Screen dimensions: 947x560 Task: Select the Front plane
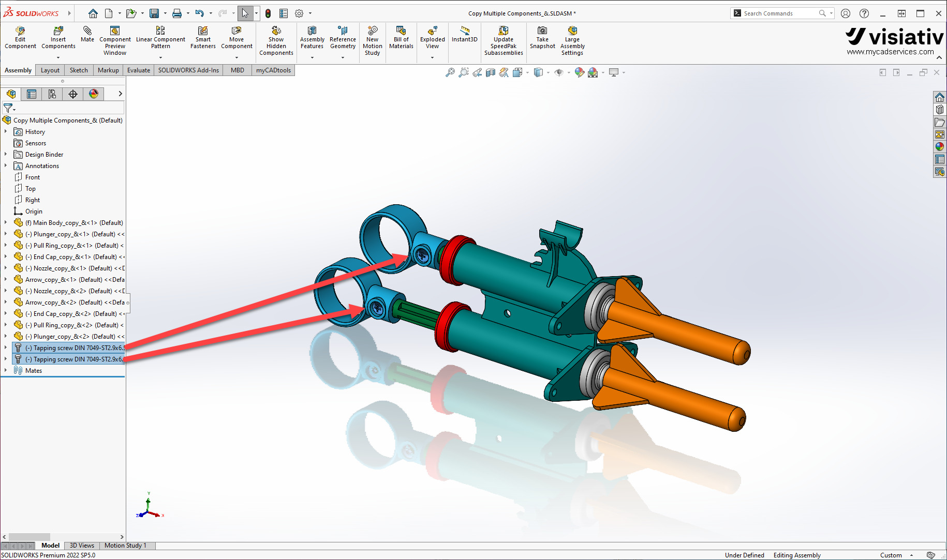coord(33,177)
